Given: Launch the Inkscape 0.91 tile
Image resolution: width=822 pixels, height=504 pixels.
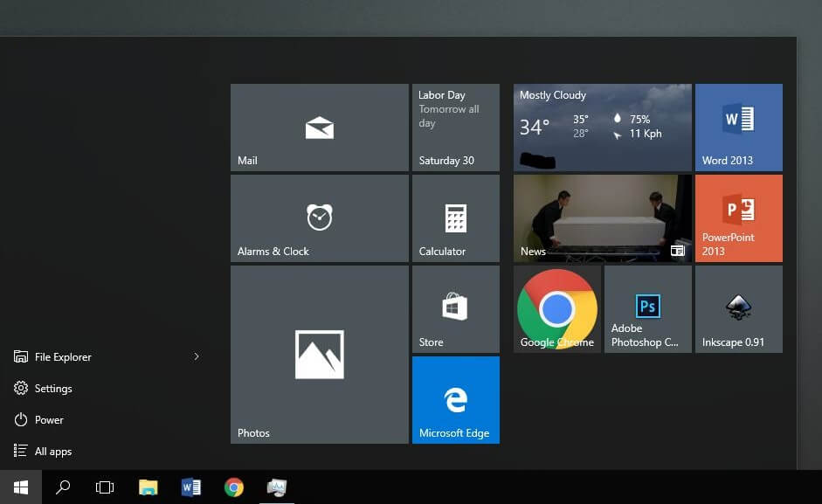Looking at the screenshot, I should coord(739,309).
